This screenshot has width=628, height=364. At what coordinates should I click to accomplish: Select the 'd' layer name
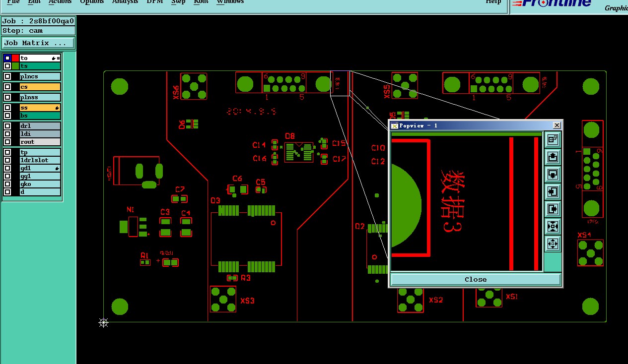coord(40,192)
